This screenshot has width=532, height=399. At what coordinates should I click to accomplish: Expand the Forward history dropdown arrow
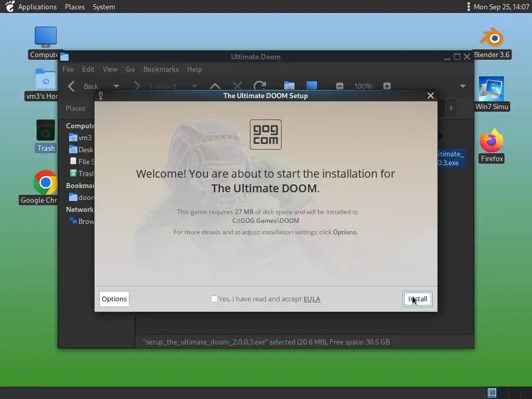coord(194,86)
